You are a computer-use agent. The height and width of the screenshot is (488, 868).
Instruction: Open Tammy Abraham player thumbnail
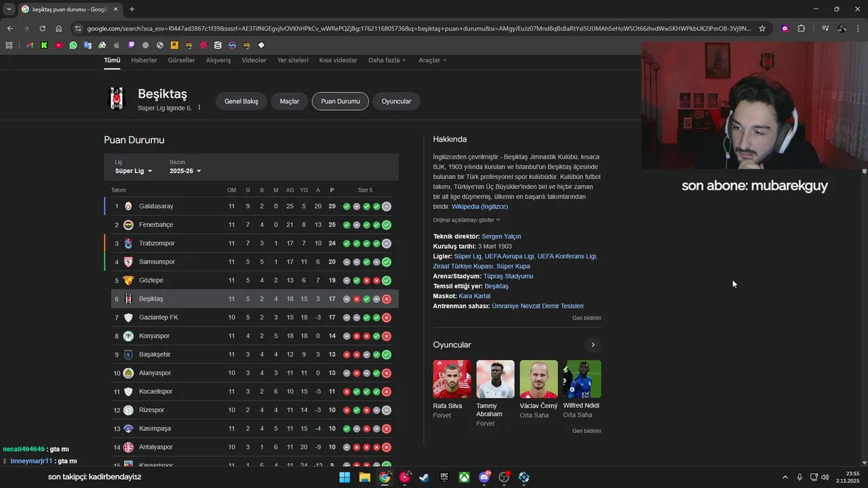pyautogui.click(x=495, y=379)
